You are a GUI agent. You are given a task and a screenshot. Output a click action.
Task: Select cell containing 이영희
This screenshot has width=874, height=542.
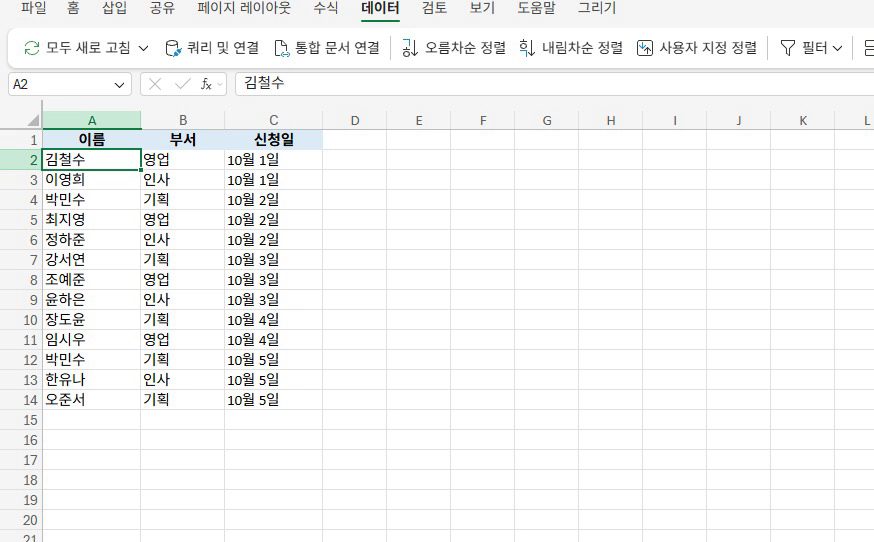click(92, 180)
